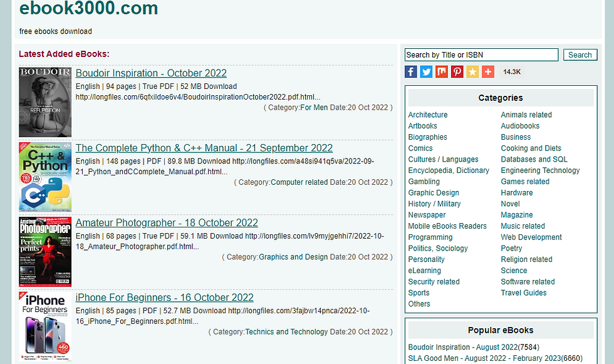
Task: Open Boudoir Inspiration - October 2022 title link
Action: tap(151, 73)
